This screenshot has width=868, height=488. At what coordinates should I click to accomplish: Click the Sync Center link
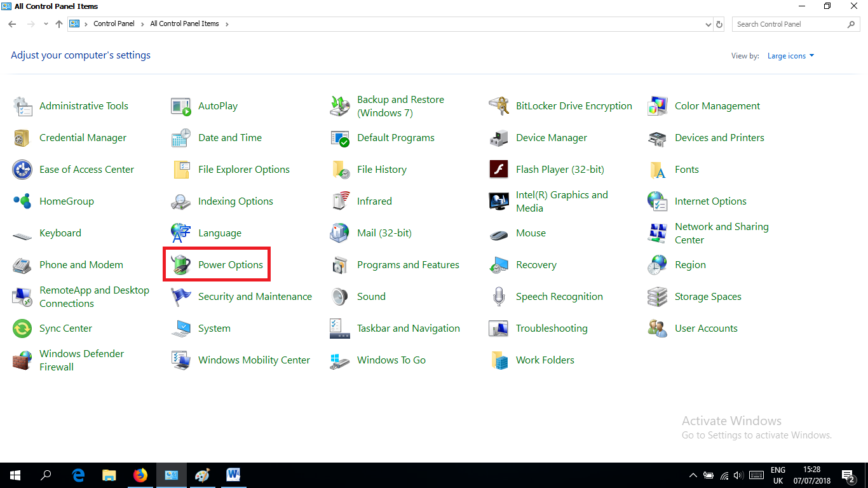click(x=65, y=329)
